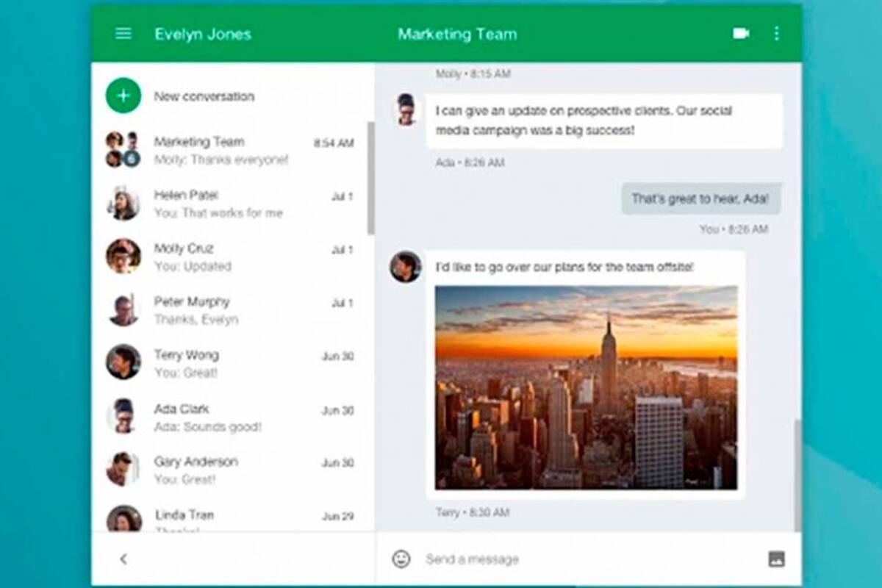Open the Marketing Team conversation

(229, 150)
